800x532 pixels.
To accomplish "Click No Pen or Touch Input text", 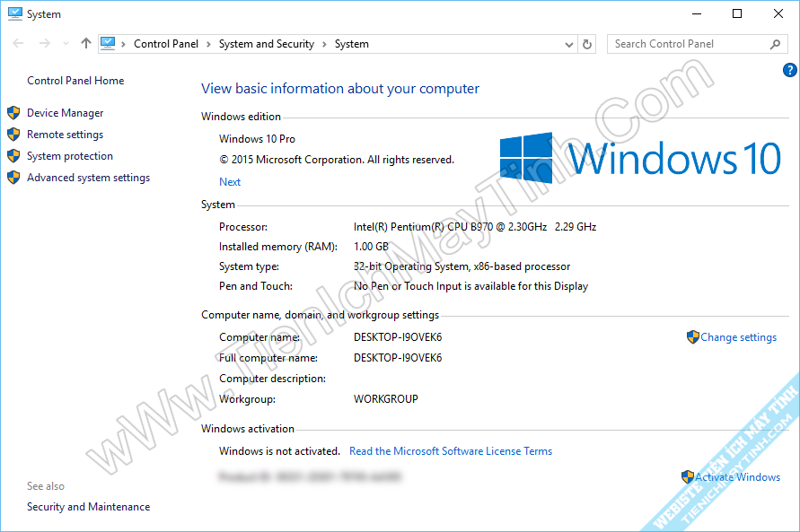I will click(x=470, y=286).
